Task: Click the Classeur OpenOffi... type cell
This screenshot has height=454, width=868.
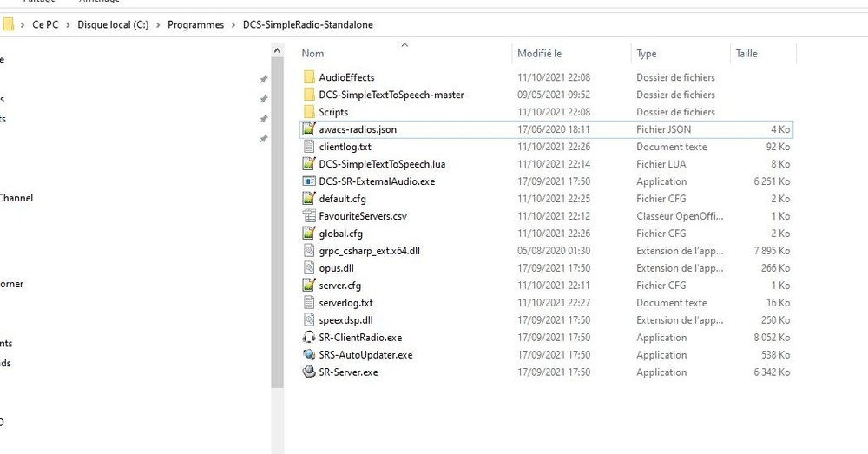Action: 680,216
